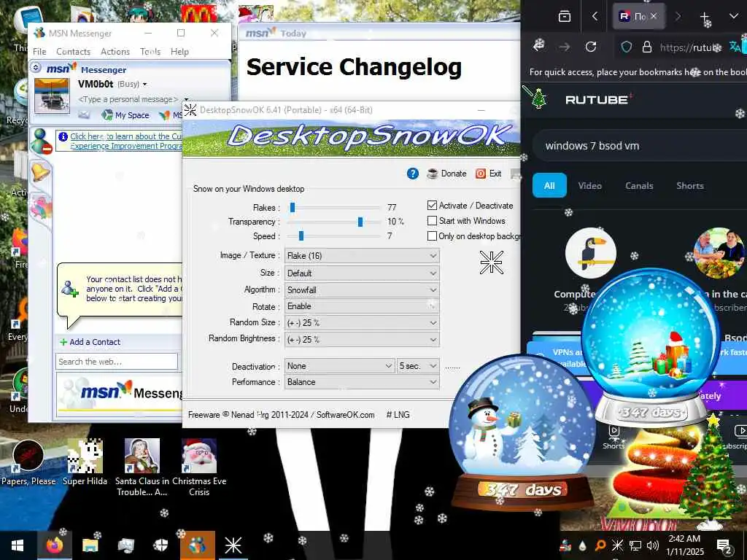Image resolution: width=747 pixels, height=560 pixels.
Task: Click the Transparency slider handle
Action: point(360,222)
